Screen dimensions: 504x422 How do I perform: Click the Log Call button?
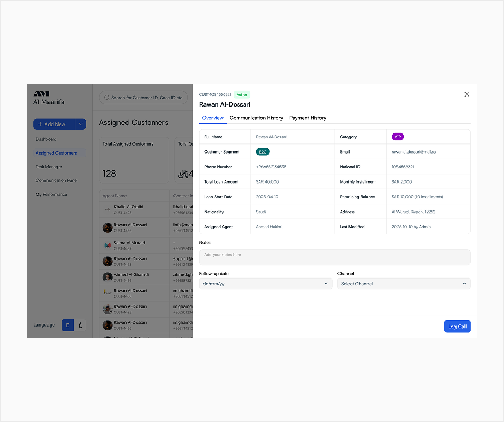point(457,326)
